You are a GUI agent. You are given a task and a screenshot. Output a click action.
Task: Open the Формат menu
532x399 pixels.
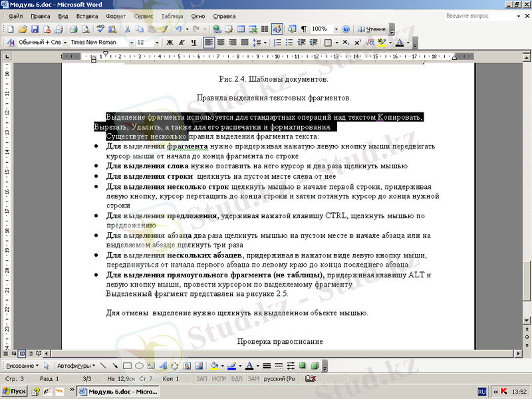[x=116, y=15]
